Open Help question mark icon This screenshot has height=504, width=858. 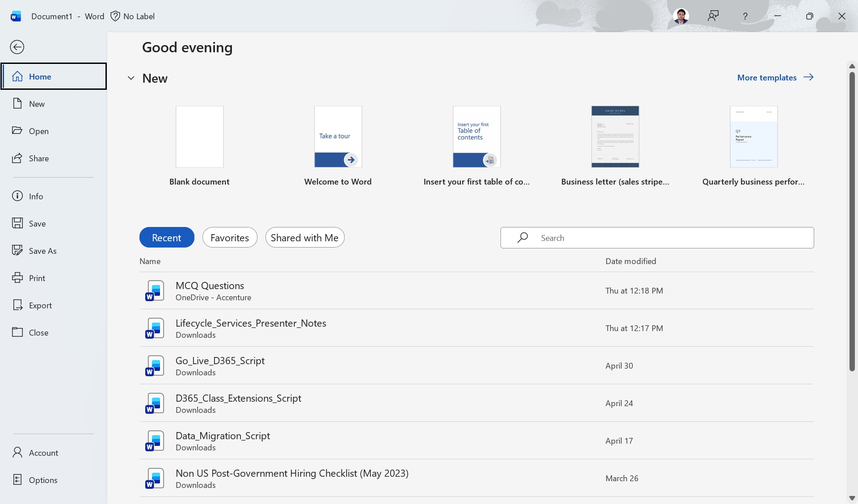[x=745, y=16]
